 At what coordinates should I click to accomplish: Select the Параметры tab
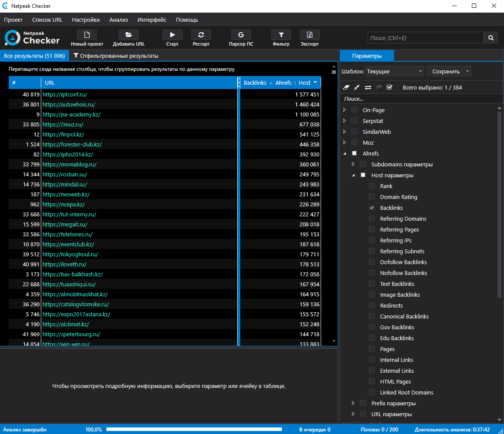tap(367, 56)
